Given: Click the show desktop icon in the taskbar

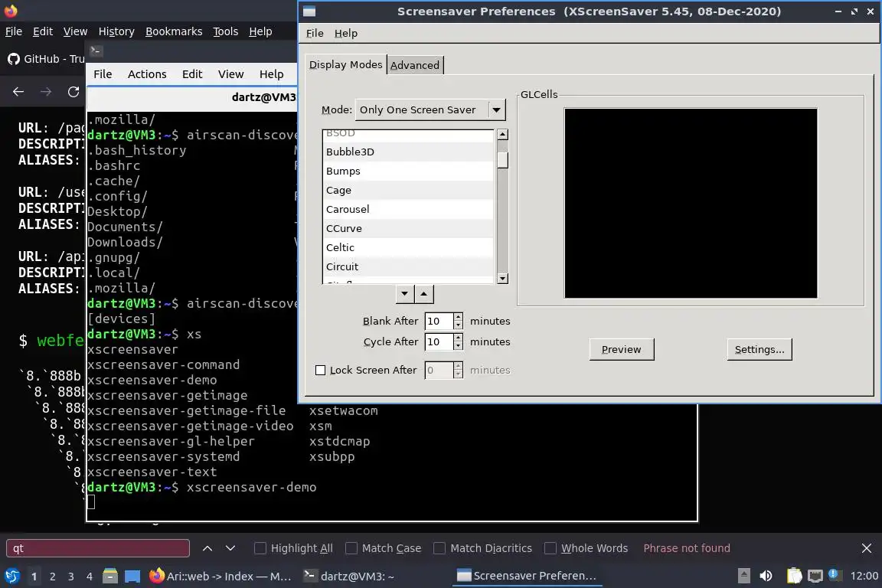Looking at the screenshot, I should [132, 577].
